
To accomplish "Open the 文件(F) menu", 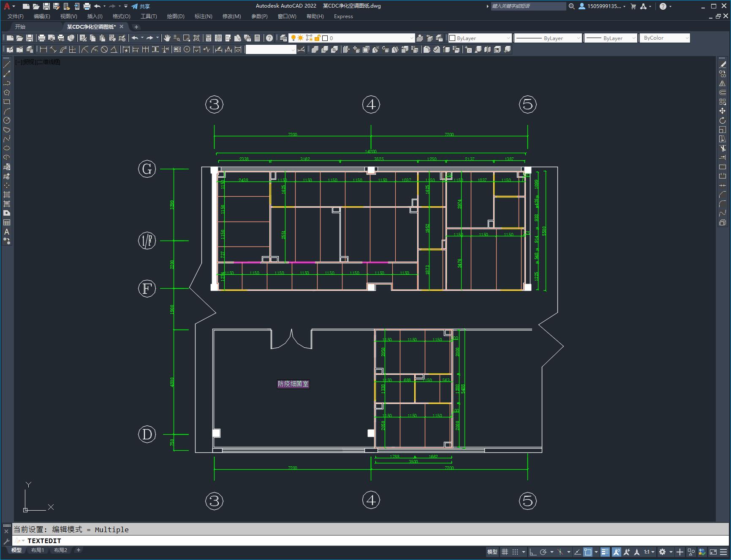I will click(x=16, y=16).
